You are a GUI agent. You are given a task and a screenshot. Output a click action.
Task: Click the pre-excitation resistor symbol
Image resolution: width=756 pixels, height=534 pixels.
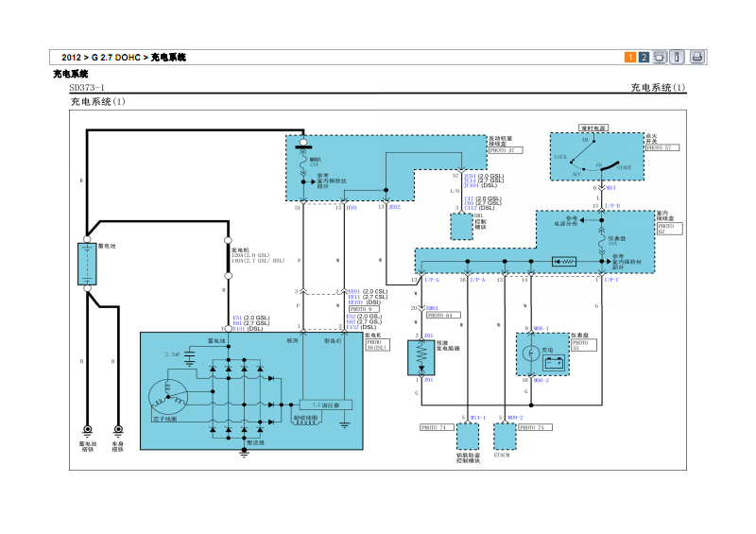pos(419,356)
